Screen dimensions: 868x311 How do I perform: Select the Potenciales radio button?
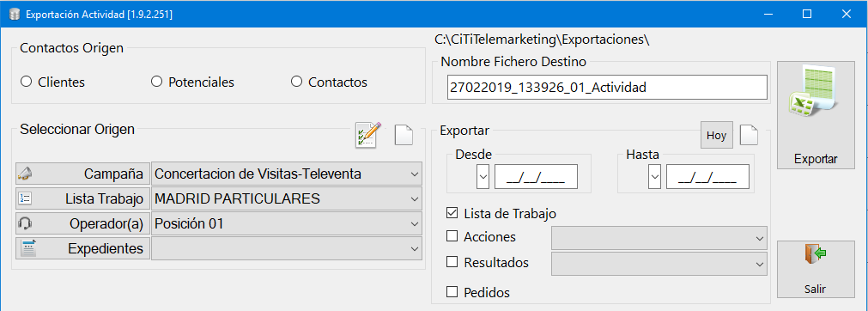click(156, 82)
